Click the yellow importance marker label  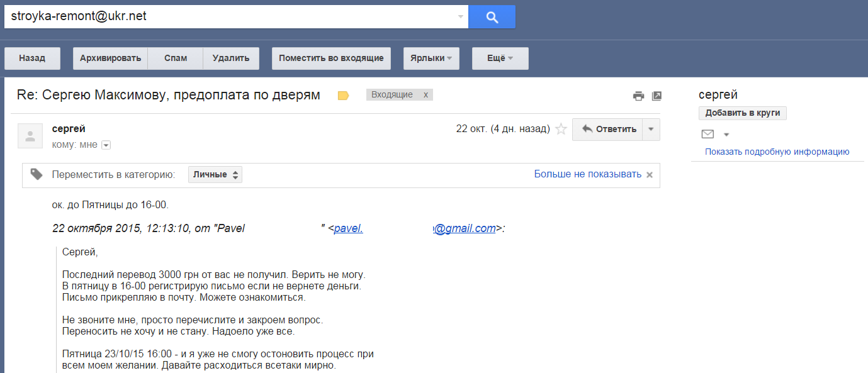coord(343,96)
